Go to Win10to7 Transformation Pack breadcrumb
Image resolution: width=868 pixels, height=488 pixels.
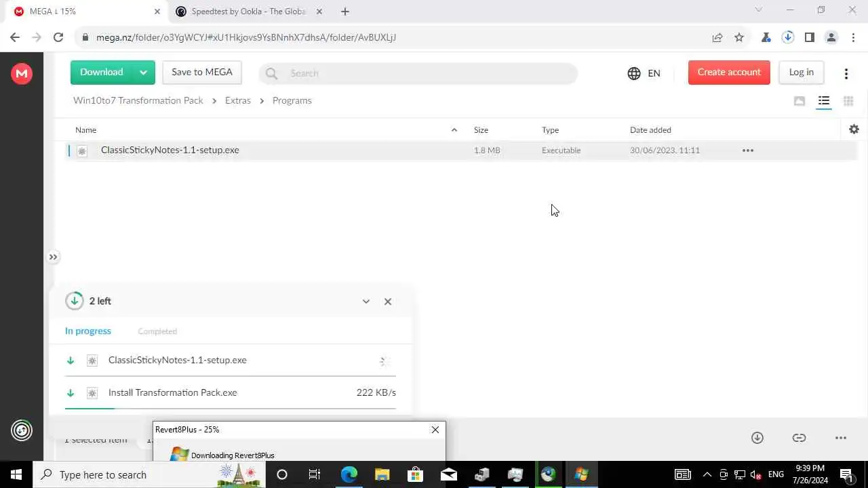(138, 100)
